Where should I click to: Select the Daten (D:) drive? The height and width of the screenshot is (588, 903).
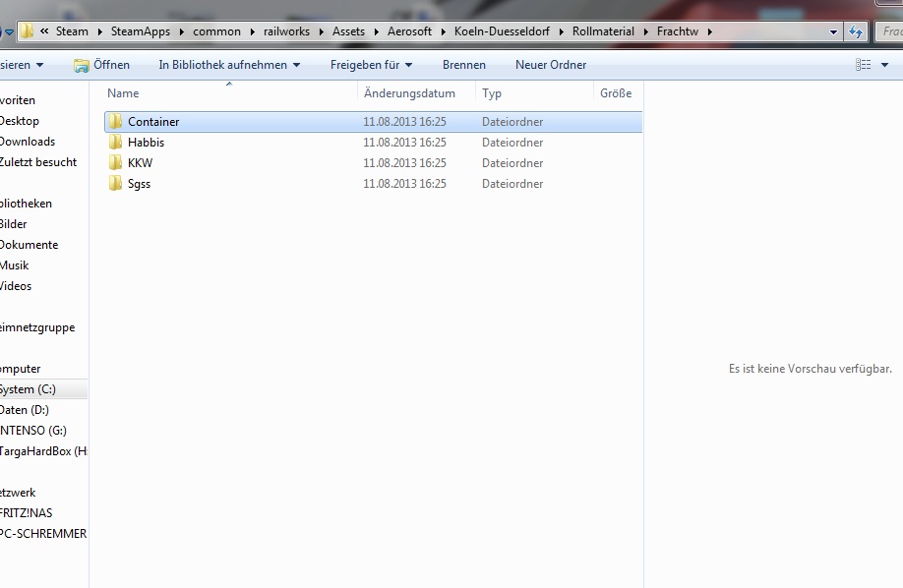coord(25,410)
